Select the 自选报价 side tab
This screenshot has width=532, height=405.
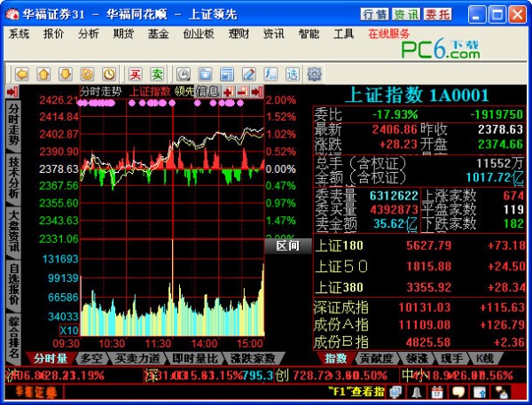(x=13, y=284)
